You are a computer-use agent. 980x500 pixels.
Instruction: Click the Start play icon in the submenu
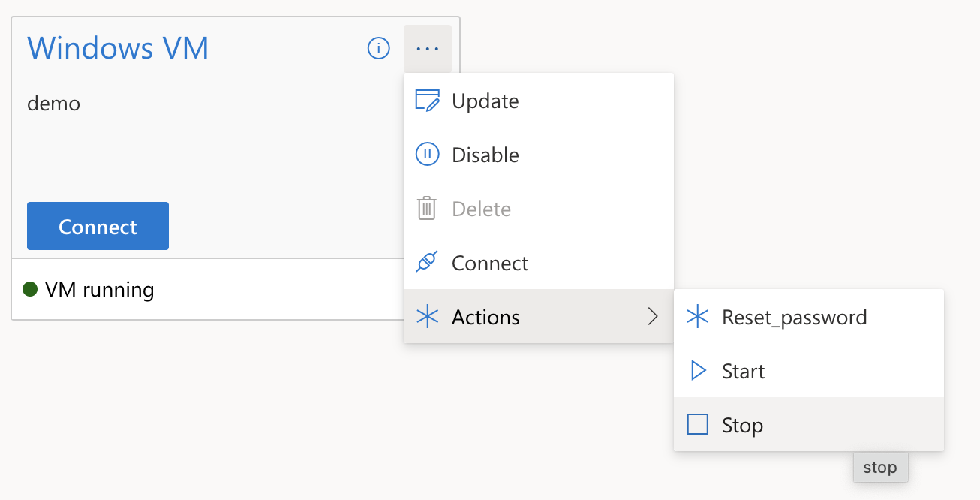click(698, 371)
